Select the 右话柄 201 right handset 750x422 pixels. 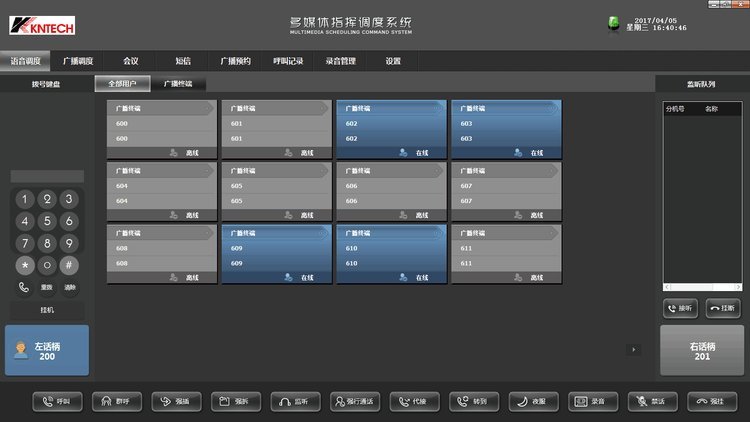click(701, 350)
